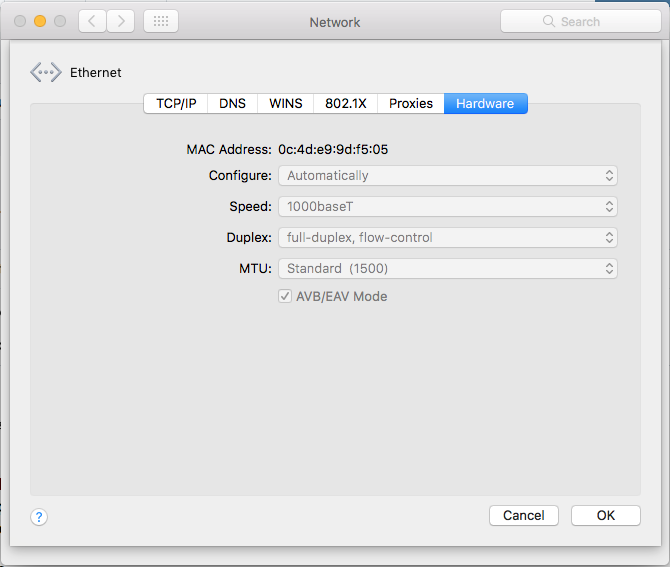Image resolution: width=670 pixels, height=567 pixels.
Task: Click the back navigation arrow
Action: (92, 21)
